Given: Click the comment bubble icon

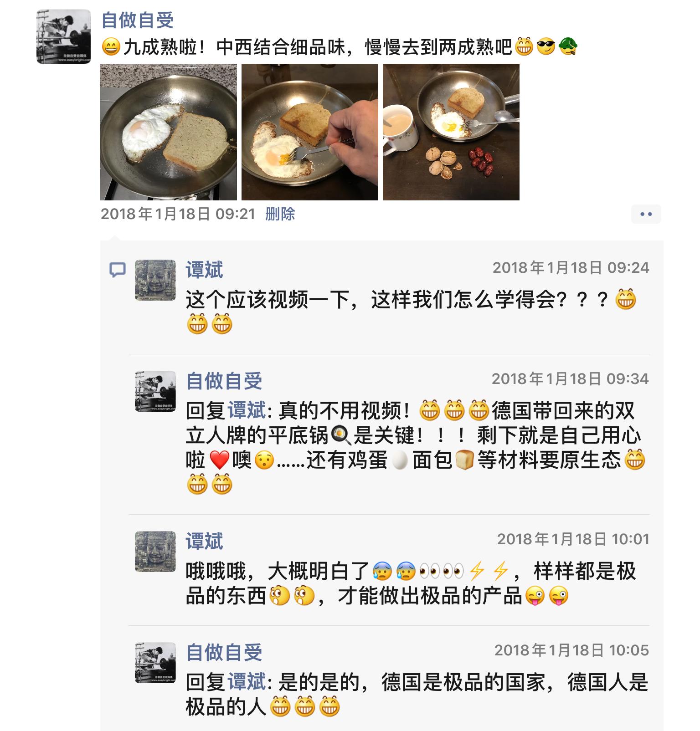Looking at the screenshot, I should point(118,270).
